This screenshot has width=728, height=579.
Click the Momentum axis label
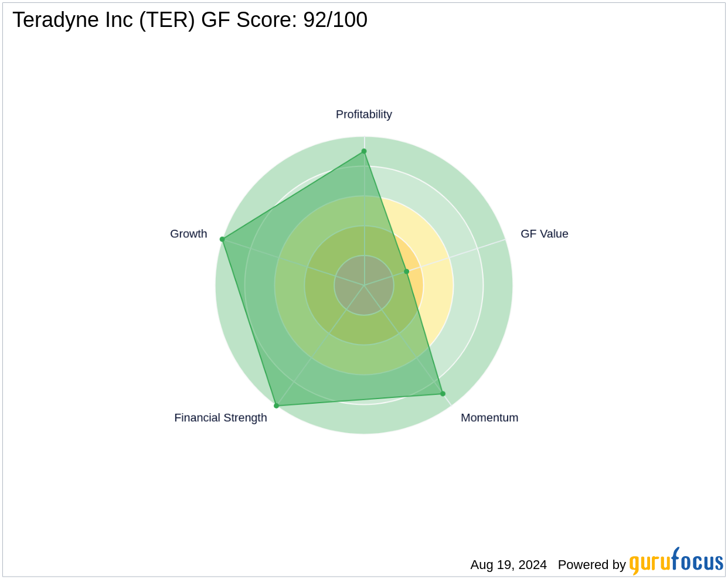click(489, 418)
